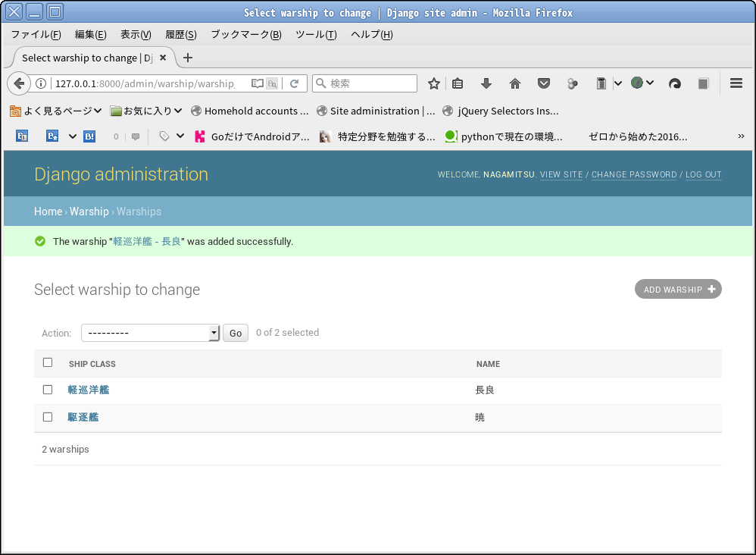Image resolution: width=756 pixels, height=555 pixels.
Task: Bookmark this page with the star icon
Action: click(x=434, y=83)
